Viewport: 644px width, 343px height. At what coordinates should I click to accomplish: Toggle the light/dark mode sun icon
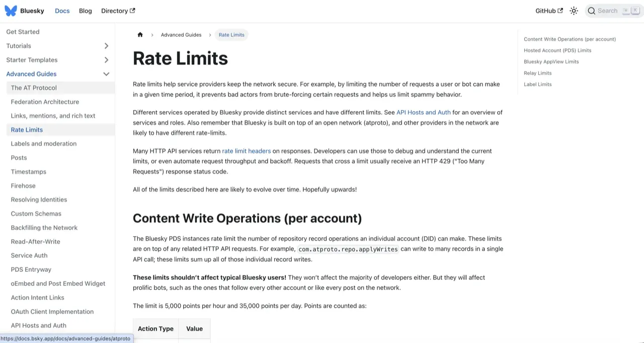point(574,11)
